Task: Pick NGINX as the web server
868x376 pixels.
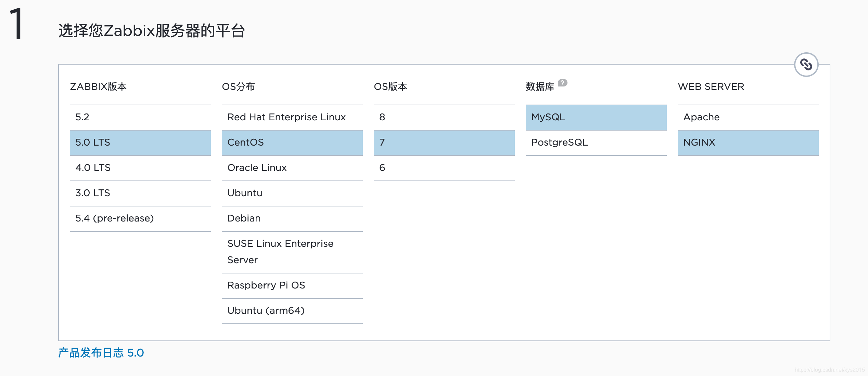Action: point(748,143)
